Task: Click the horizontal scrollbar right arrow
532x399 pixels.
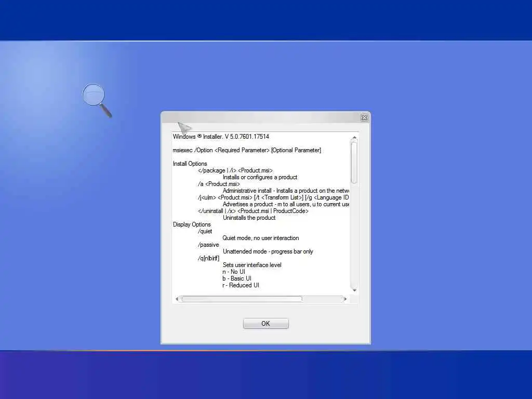Action: pyautogui.click(x=345, y=299)
